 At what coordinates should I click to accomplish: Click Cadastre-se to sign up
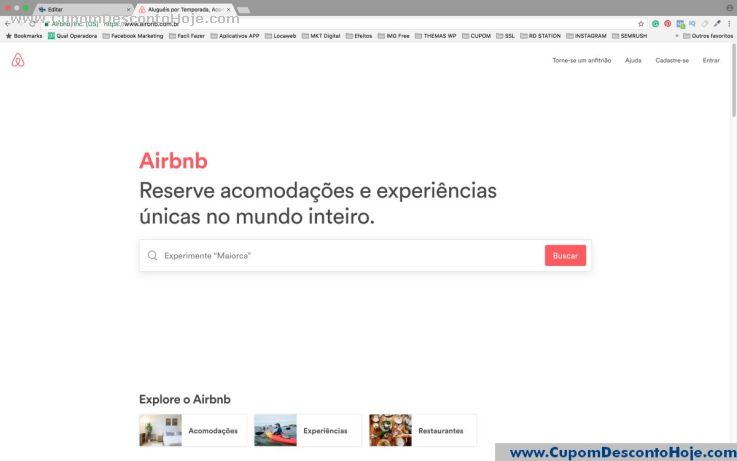(672, 60)
